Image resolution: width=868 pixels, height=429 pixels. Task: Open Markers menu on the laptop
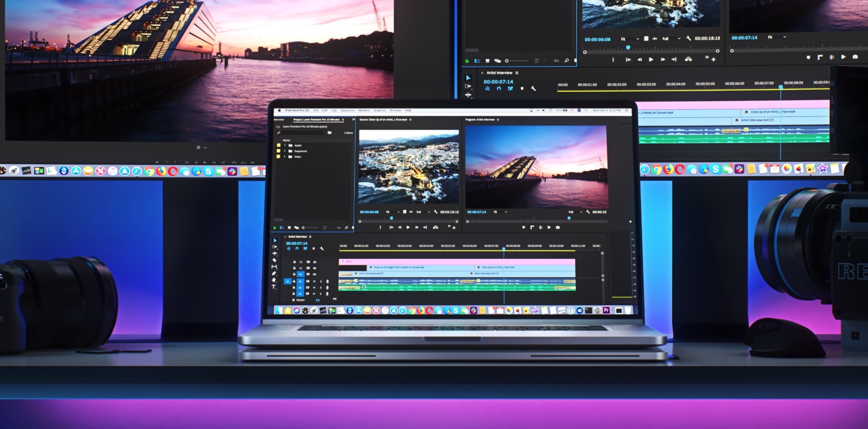[364, 110]
